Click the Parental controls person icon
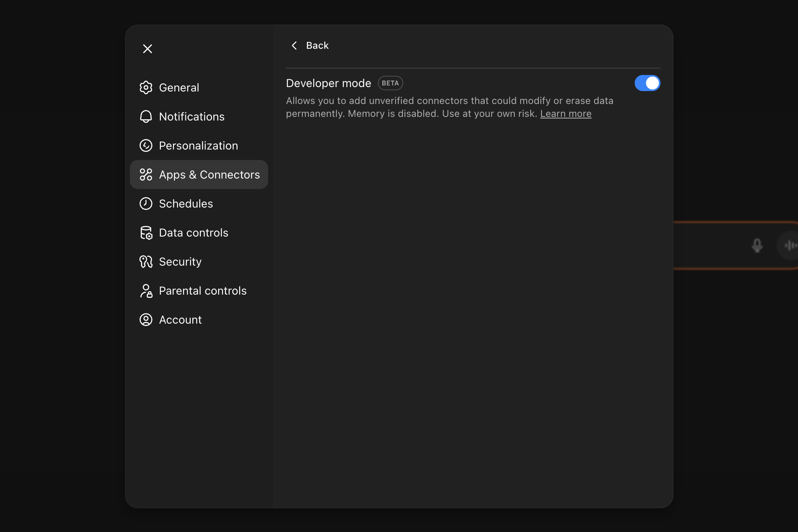This screenshot has width=798, height=532. click(146, 291)
